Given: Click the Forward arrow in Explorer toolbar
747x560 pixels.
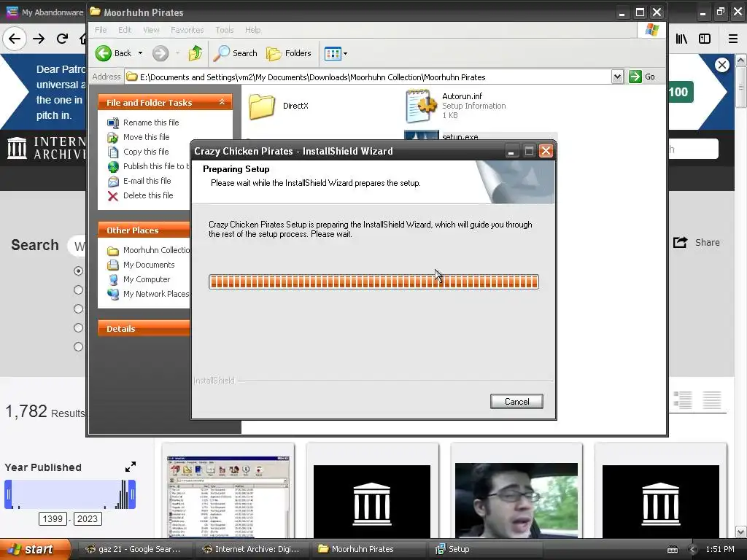Looking at the screenshot, I should [x=160, y=53].
